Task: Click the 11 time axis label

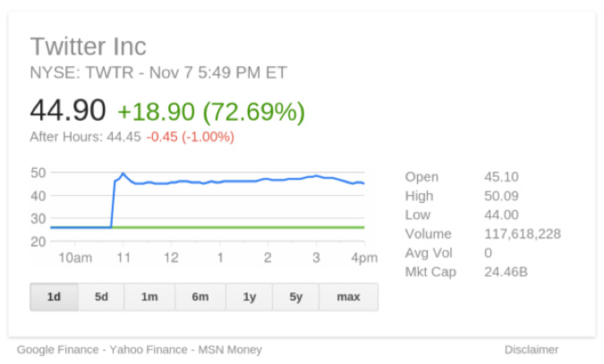Action: coord(123,258)
